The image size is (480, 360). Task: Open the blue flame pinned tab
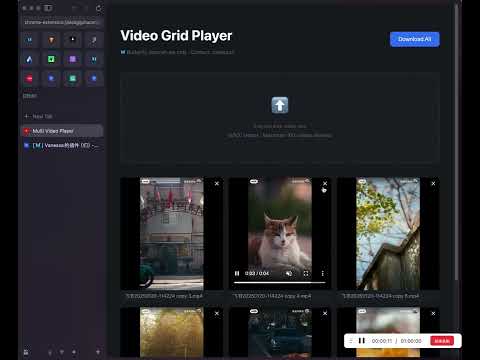coord(29,59)
